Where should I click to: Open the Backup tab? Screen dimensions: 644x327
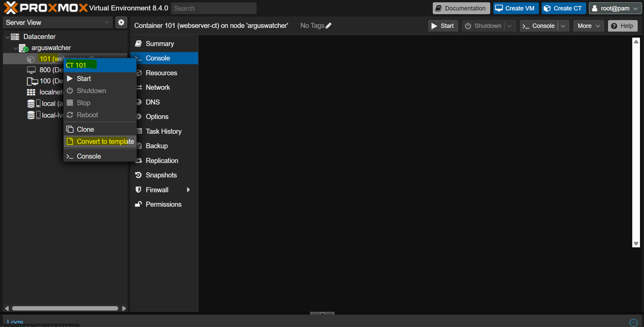pyautogui.click(x=164, y=146)
